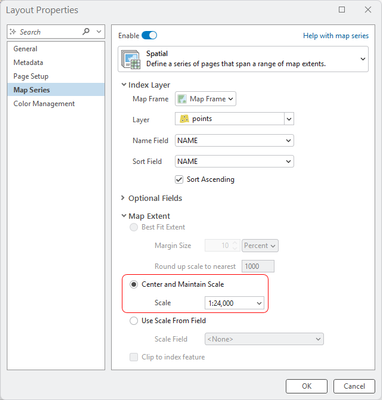The image size is (382, 400).
Task: Open the Layer points dropdown arrow
Action: pyautogui.click(x=289, y=119)
